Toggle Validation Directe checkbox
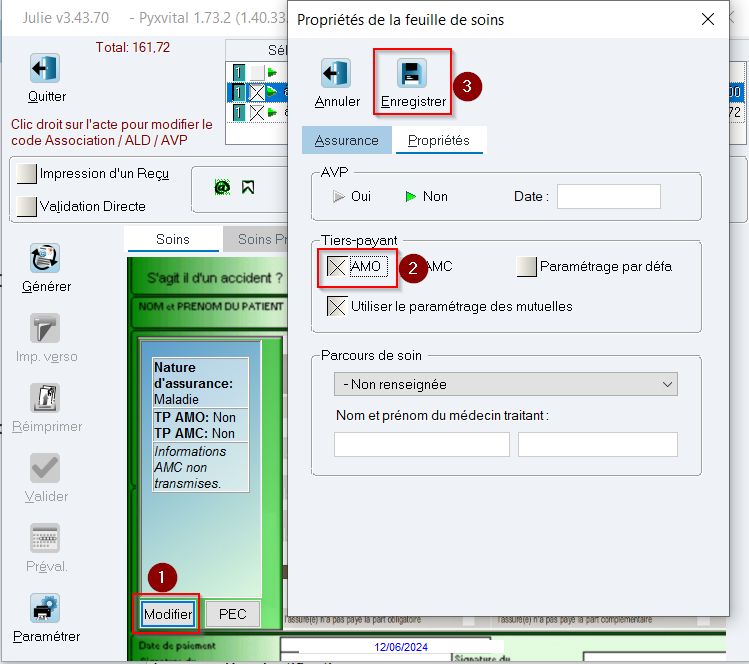 click(x=26, y=206)
